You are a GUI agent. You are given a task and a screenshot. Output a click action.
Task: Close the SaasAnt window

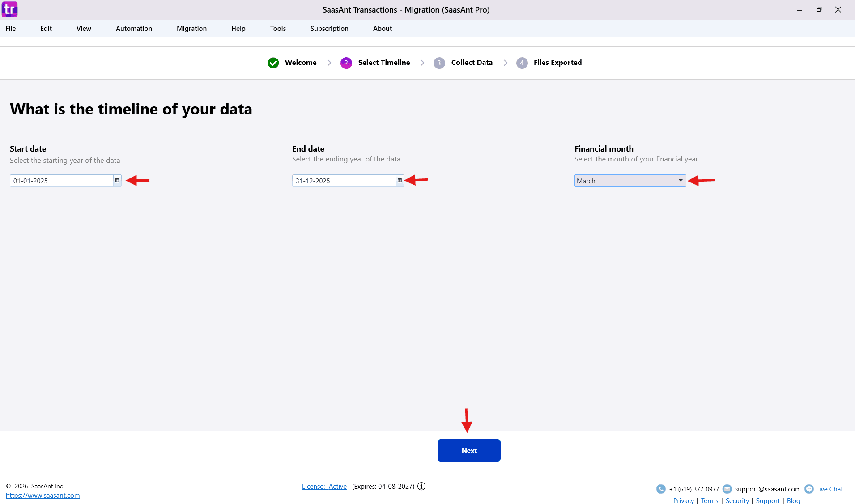click(x=838, y=9)
